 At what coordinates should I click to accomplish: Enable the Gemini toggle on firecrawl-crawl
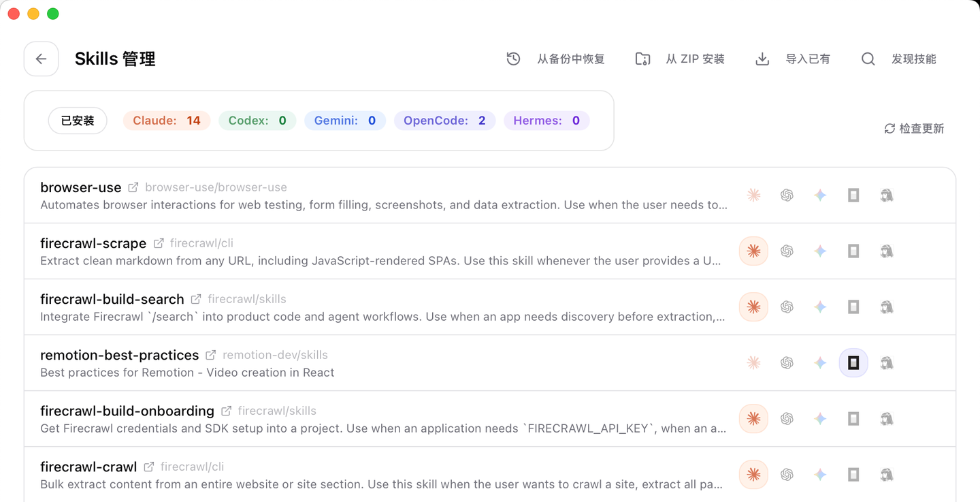820,475
